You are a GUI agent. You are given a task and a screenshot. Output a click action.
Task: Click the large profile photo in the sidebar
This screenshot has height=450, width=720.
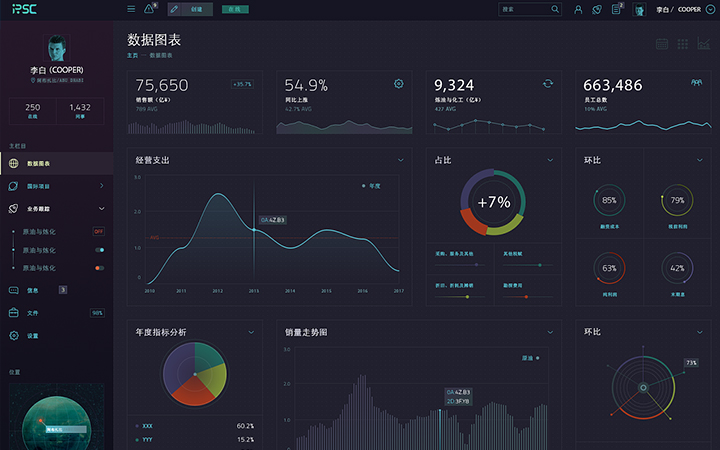click(x=57, y=48)
